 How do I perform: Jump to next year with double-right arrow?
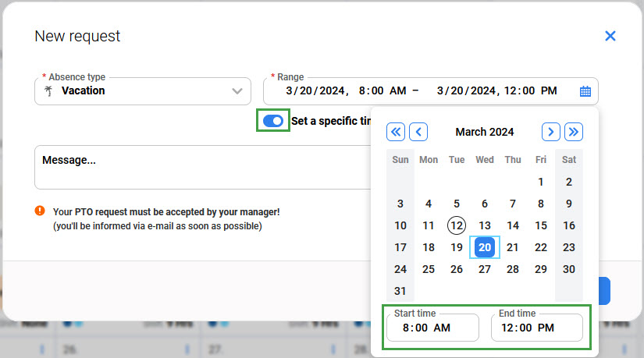click(574, 132)
